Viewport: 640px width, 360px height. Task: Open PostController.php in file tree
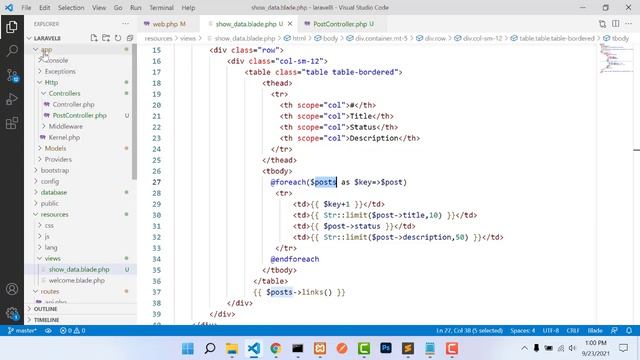(x=80, y=116)
